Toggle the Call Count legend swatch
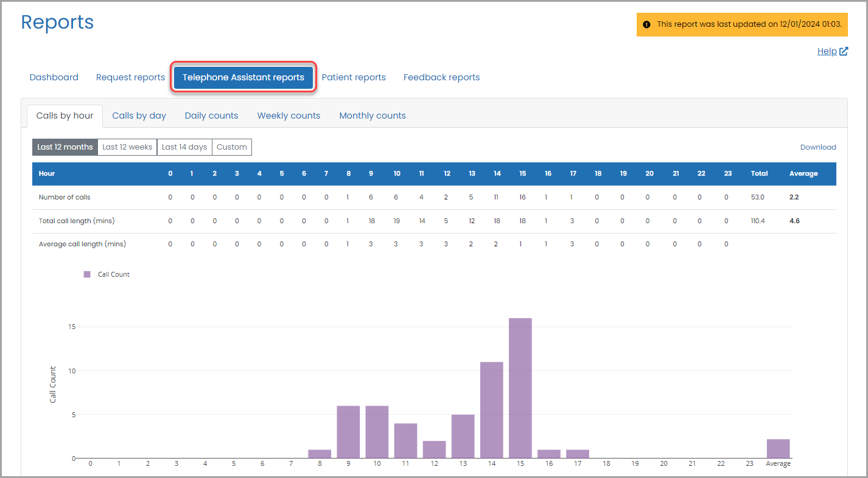Screen dimensions: 868x478 point(87,274)
